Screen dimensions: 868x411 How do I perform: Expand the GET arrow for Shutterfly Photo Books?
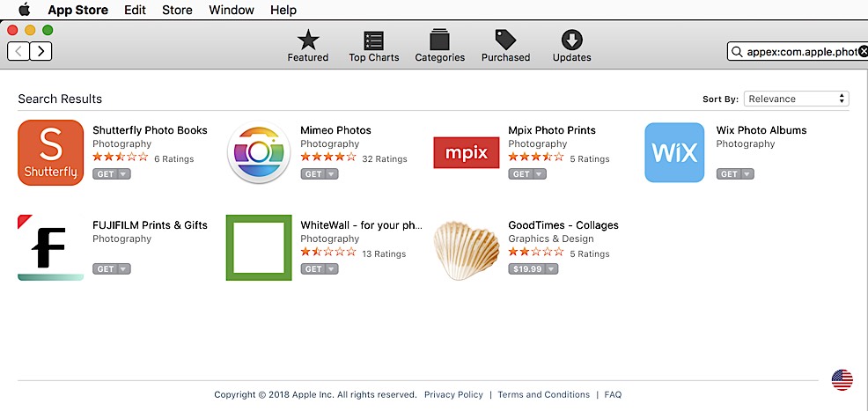click(x=124, y=174)
